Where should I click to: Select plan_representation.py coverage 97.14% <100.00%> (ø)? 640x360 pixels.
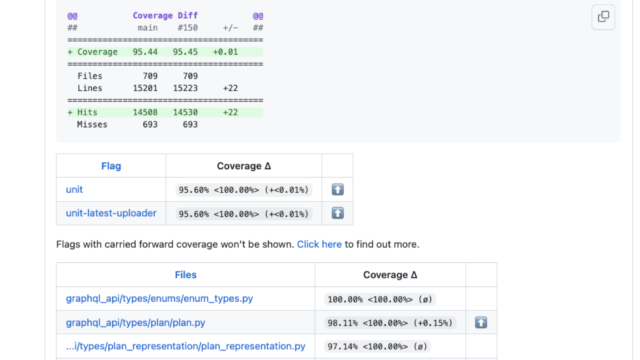pyautogui.click(x=378, y=347)
